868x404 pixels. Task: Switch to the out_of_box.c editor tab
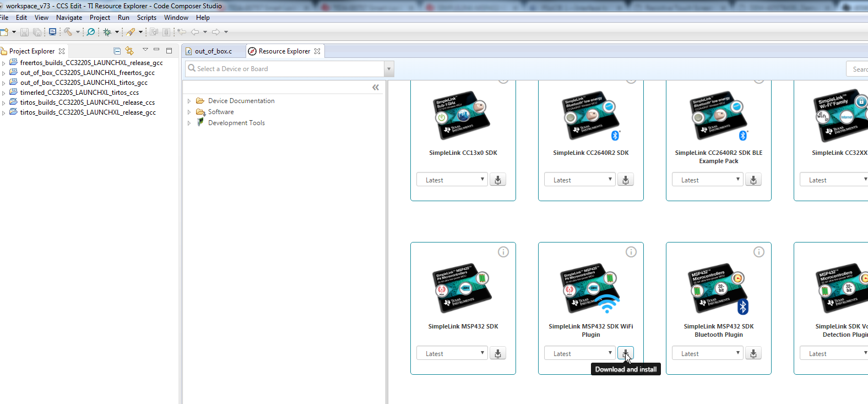pyautogui.click(x=213, y=51)
